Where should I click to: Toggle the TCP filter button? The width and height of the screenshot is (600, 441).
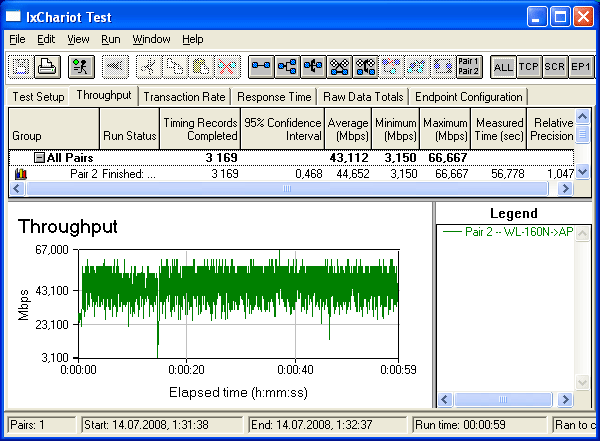point(529,67)
